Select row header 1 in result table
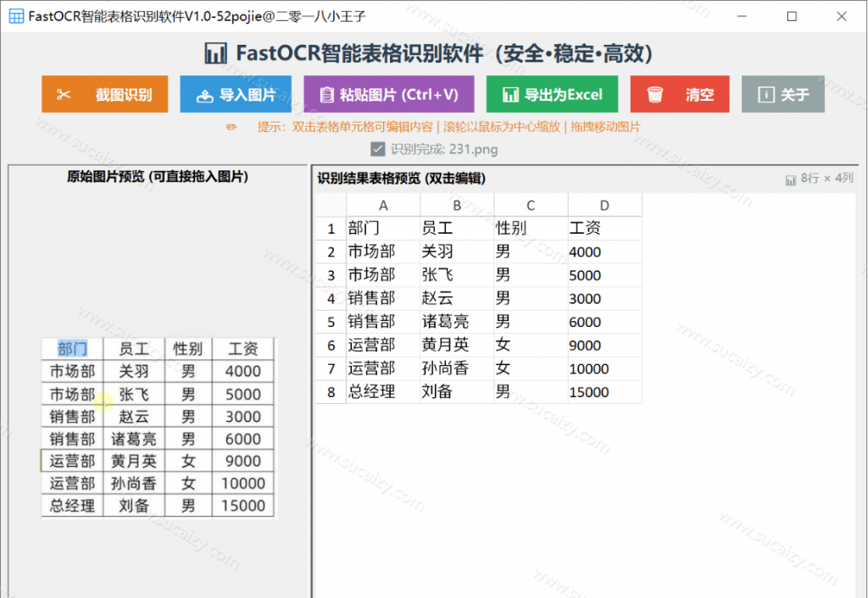The width and height of the screenshot is (868, 598). tap(331, 229)
